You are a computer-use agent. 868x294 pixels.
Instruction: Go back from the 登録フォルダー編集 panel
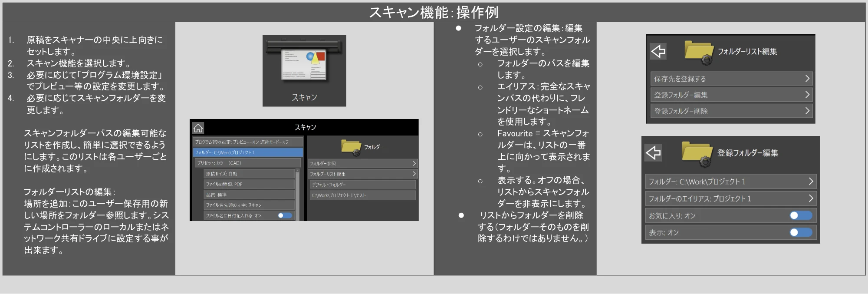(654, 152)
